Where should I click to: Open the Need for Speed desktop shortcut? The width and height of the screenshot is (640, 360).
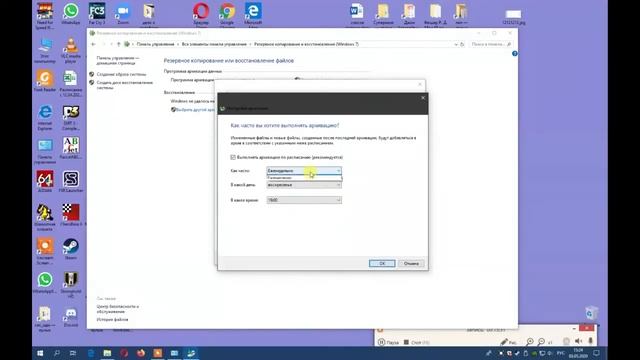(44, 16)
